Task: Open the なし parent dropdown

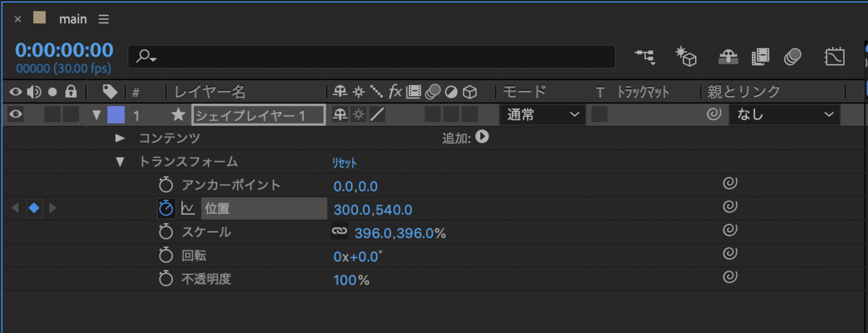Action: [784, 114]
